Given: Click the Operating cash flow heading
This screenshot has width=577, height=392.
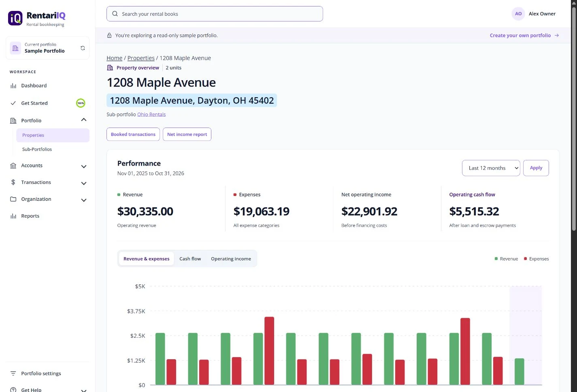Looking at the screenshot, I should coord(472,195).
